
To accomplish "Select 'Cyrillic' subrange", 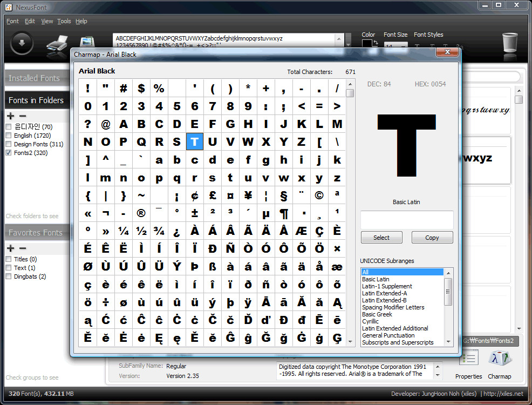I will pos(402,321).
